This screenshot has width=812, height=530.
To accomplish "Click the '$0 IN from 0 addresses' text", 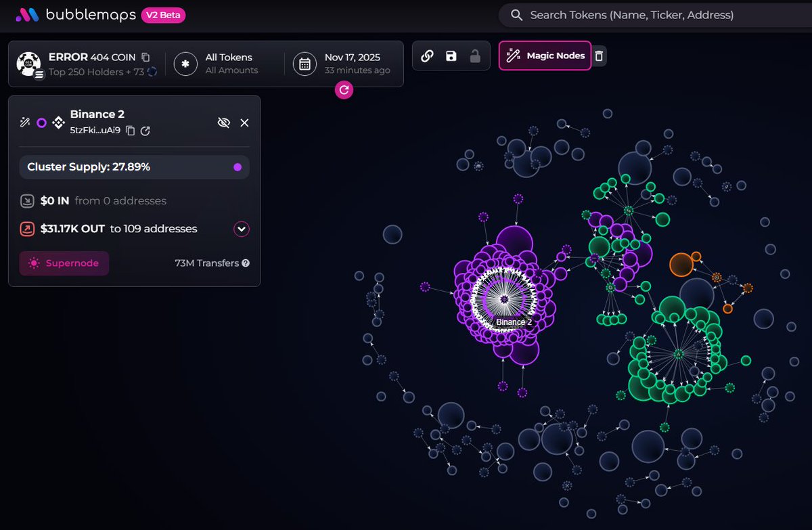I will 104,200.
